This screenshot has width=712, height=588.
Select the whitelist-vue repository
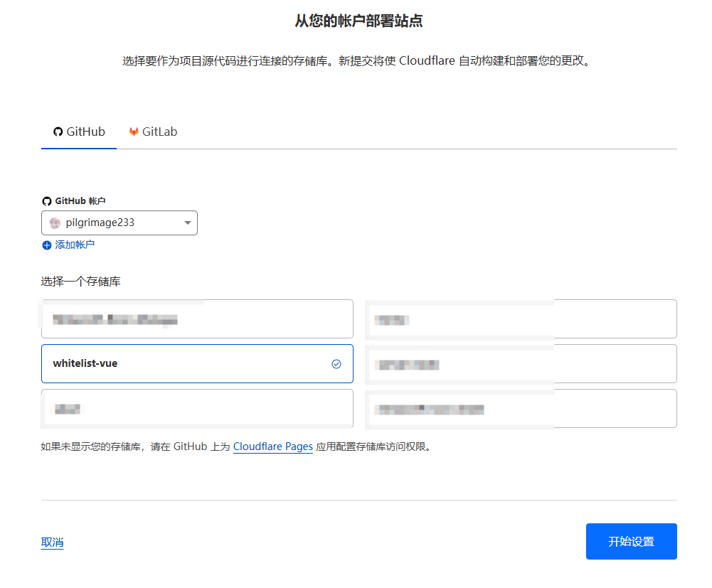[x=197, y=364]
